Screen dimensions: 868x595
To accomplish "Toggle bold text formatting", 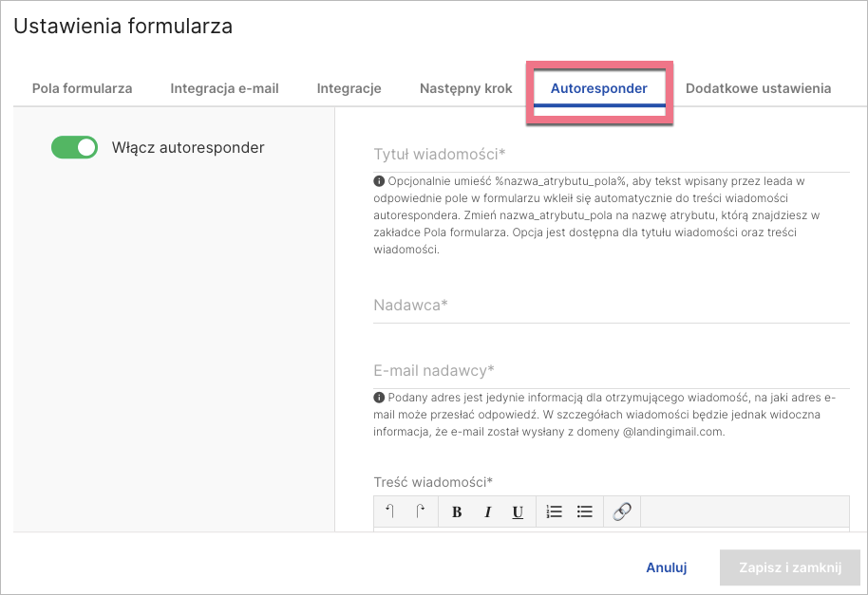I will click(457, 511).
